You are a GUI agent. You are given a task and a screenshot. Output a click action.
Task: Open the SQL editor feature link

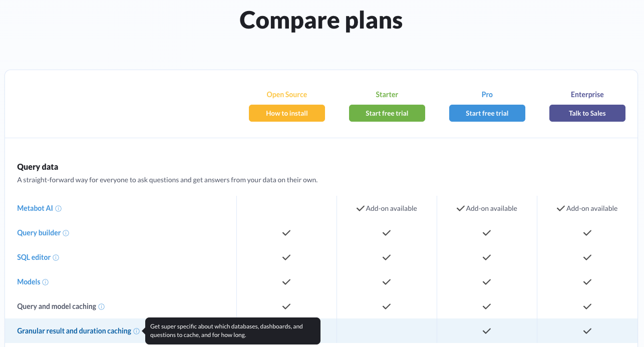point(34,257)
